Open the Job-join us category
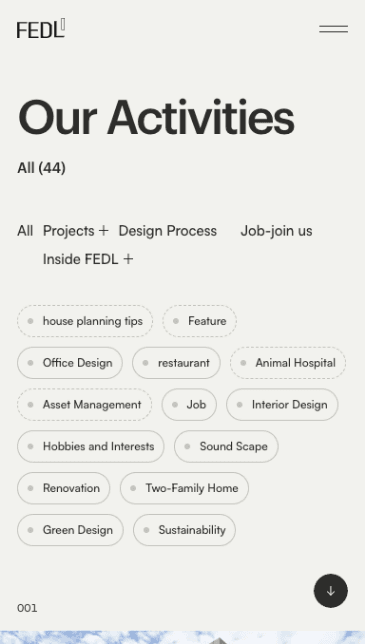Viewport: 366px width, 644px height. click(x=276, y=231)
